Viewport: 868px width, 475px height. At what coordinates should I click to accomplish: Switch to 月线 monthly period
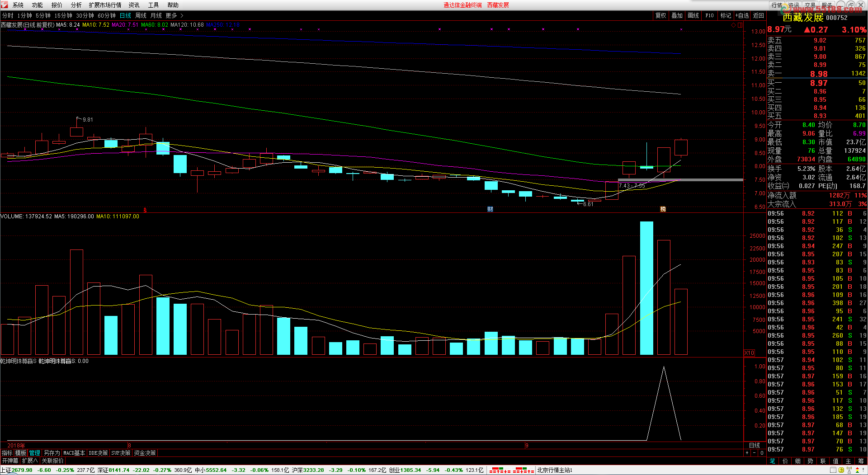(x=156, y=15)
